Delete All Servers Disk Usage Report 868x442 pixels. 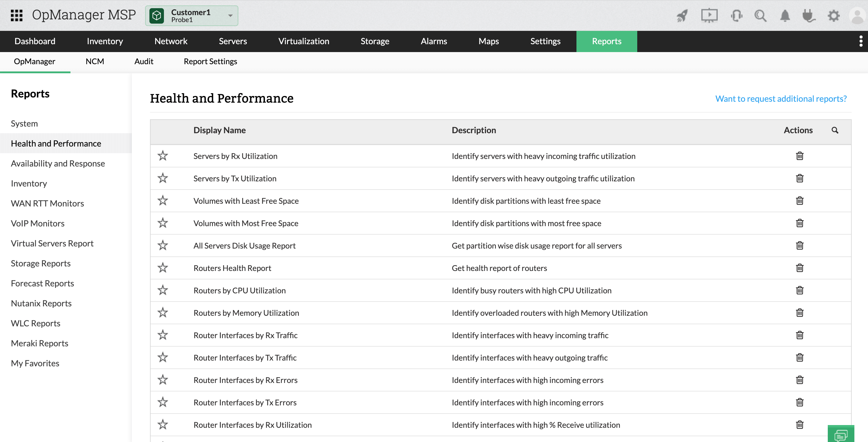coord(800,246)
